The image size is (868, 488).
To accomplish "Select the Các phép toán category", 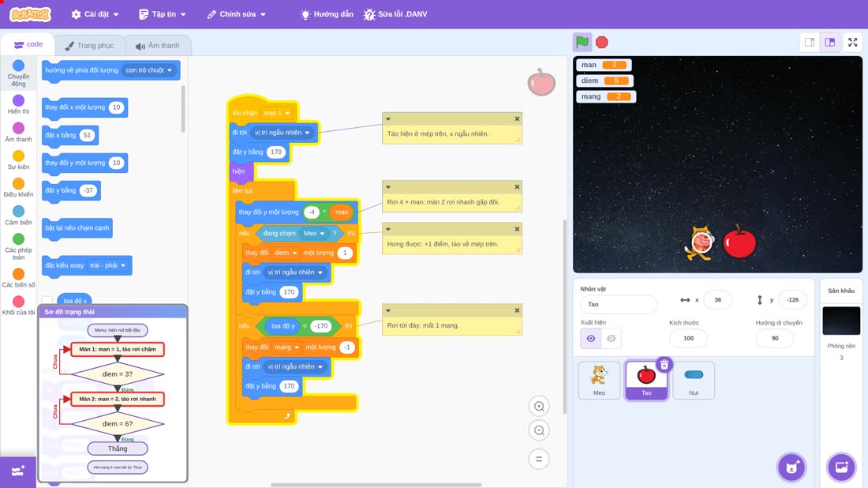I will coord(18,246).
